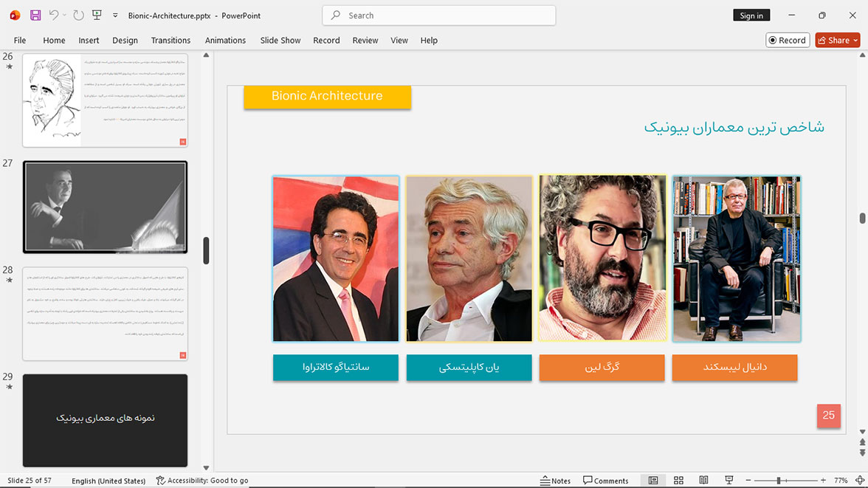
Task: Select slide 29 thumbnail
Action: click(105, 420)
